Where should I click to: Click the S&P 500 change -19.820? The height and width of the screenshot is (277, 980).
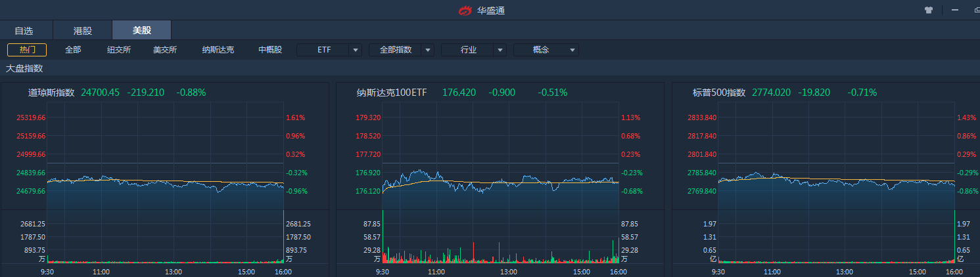(x=814, y=93)
